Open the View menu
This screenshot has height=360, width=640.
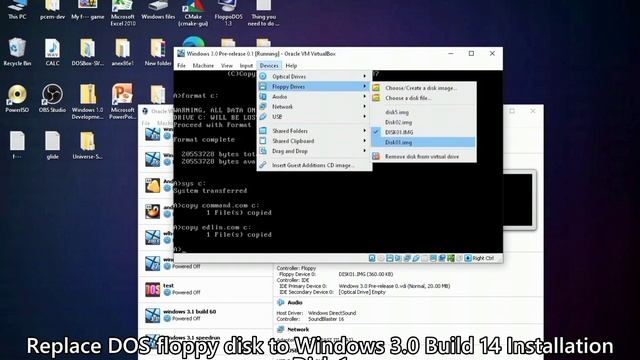(x=227, y=66)
